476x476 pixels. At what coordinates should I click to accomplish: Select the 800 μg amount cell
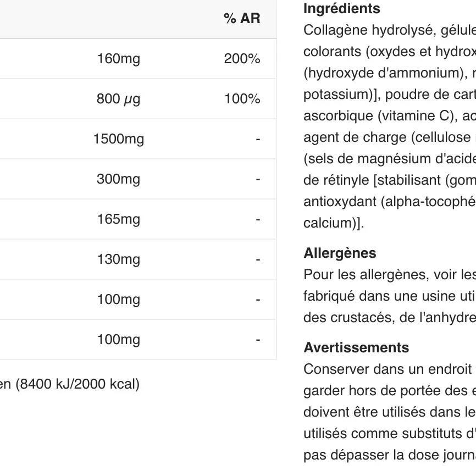pos(118,99)
